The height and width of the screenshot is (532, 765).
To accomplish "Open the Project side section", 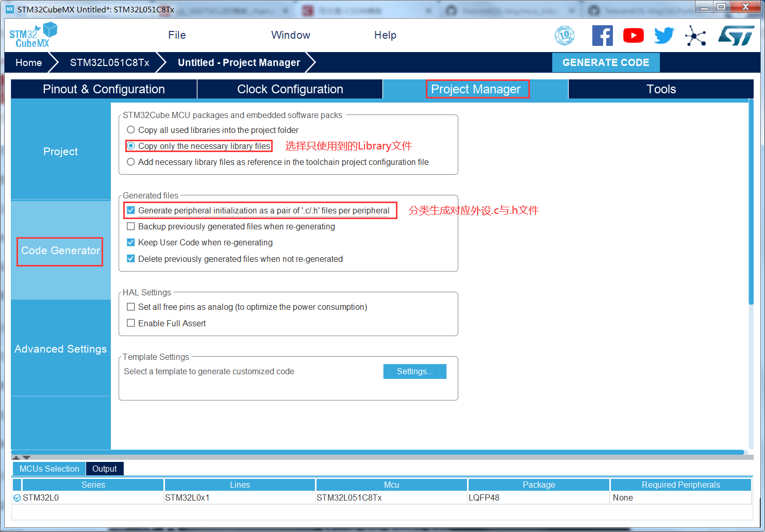I will 61,152.
